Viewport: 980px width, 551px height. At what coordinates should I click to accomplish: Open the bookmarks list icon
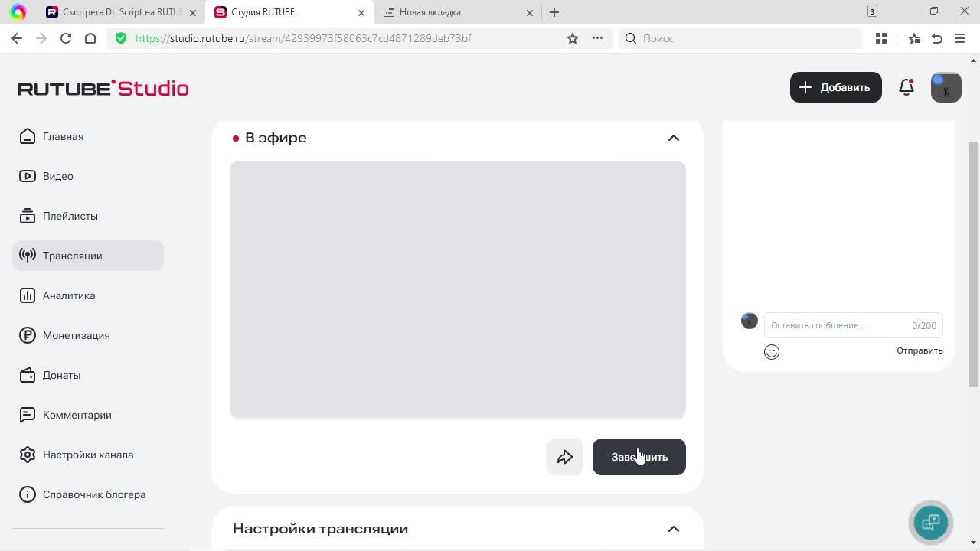click(913, 38)
